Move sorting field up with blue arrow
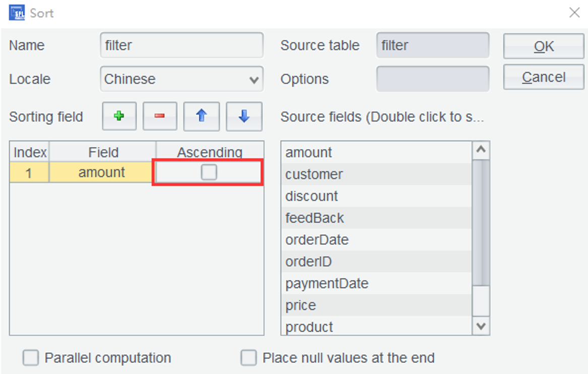This screenshot has width=588, height=374. tap(201, 117)
